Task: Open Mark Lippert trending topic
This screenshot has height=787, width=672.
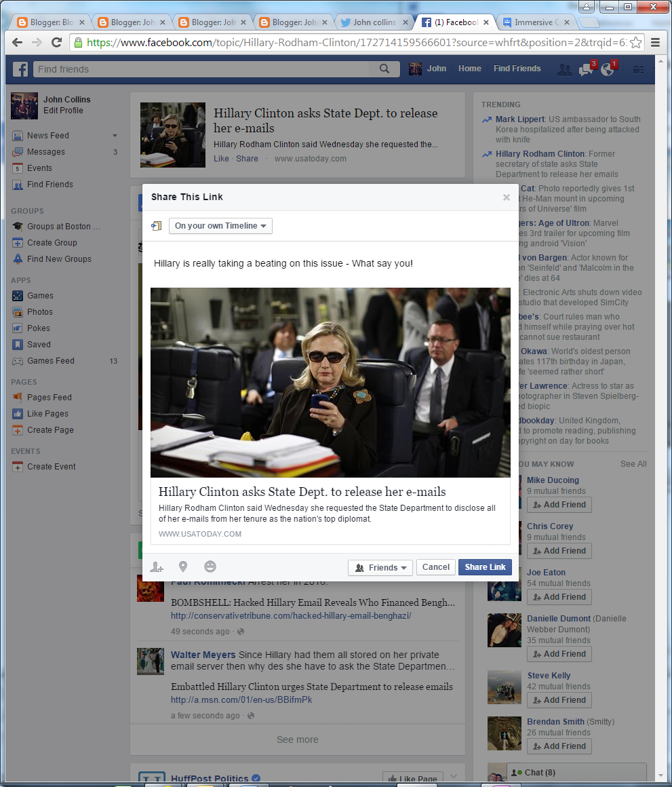Action: [520, 119]
